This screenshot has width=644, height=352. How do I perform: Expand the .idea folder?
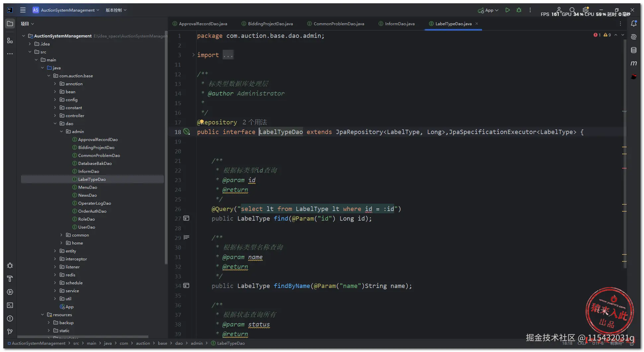[30, 44]
